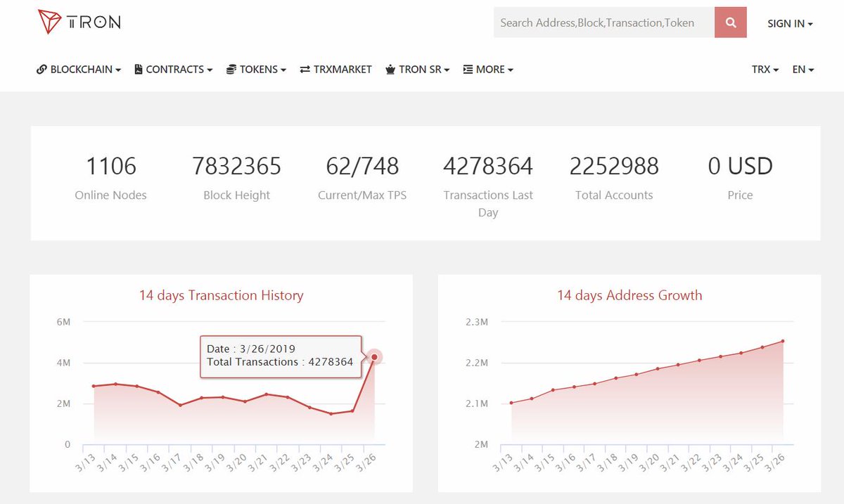Expand the TRON SR menu
Screen dimensions: 844x504
418,70
